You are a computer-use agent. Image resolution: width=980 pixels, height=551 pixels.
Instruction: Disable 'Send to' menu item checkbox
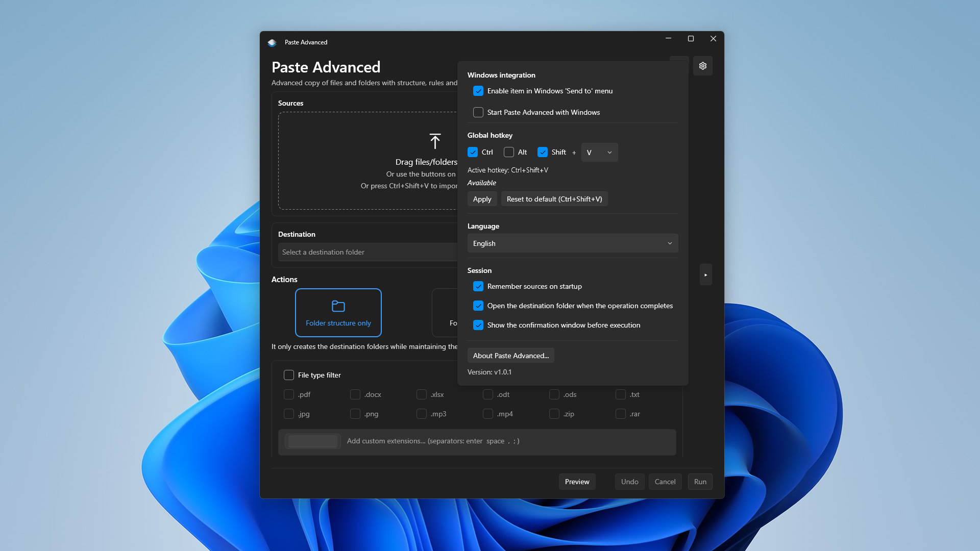click(x=478, y=91)
